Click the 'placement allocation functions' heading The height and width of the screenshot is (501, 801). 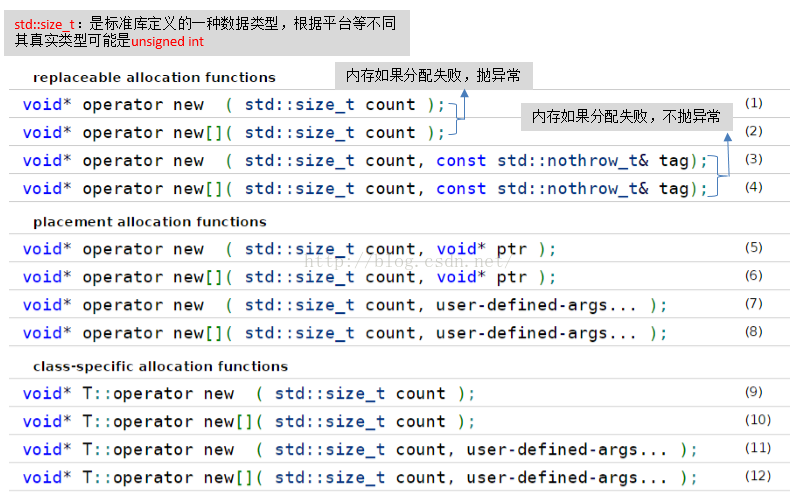click(150, 222)
